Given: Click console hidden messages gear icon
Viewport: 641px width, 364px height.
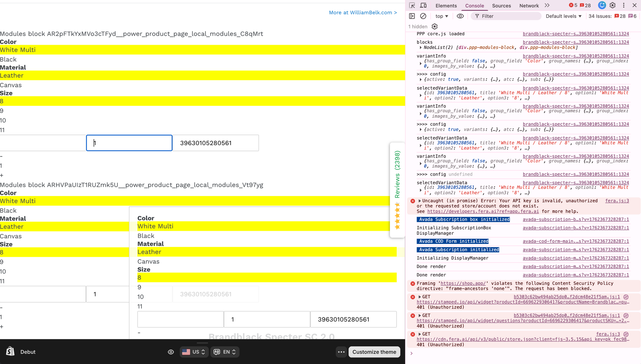Looking at the screenshot, I should pos(434,27).
